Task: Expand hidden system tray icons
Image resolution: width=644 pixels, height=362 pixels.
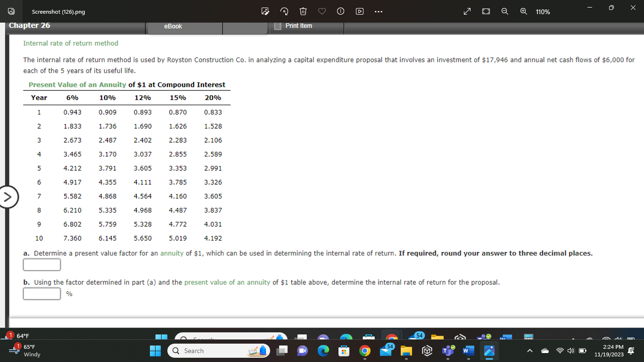Action: click(529, 351)
